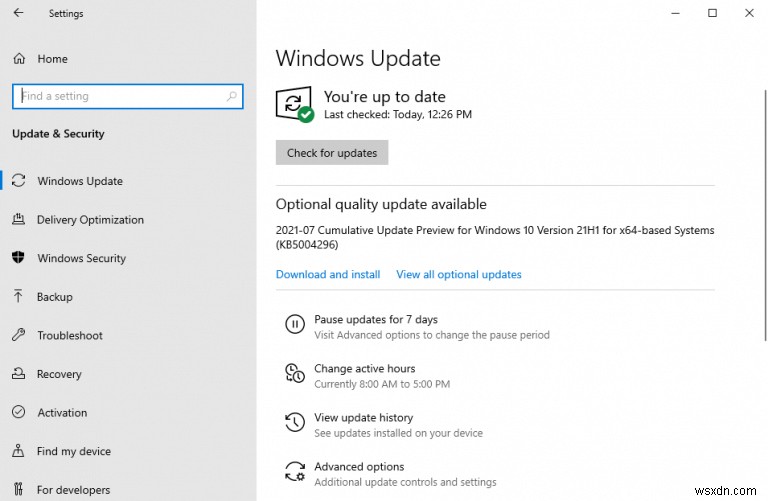768x501 pixels.
Task: Open Delivery Optimization settings
Action: coord(90,219)
